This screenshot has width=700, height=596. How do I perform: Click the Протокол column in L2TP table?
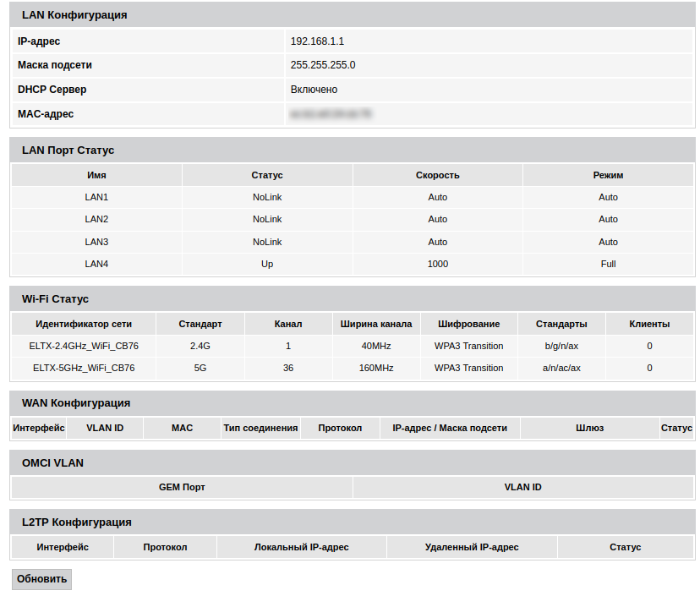click(165, 547)
